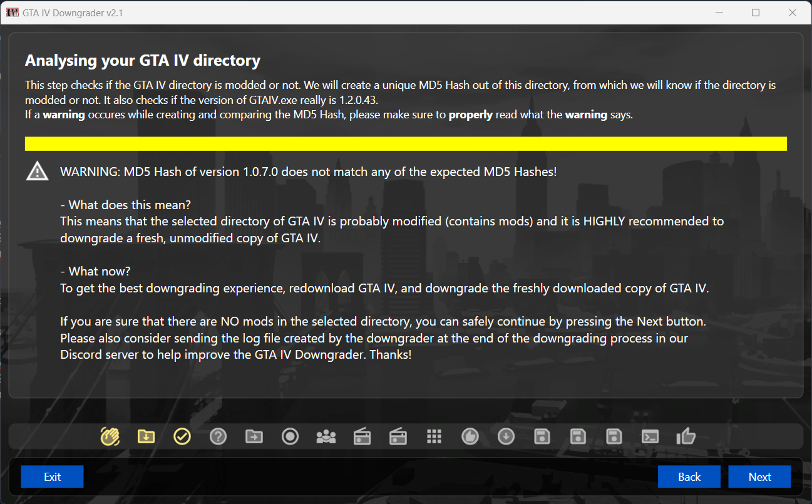Image resolution: width=812 pixels, height=504 pixels.
Task: Select the grid of squares step icon
Action: tap(434, 436)
